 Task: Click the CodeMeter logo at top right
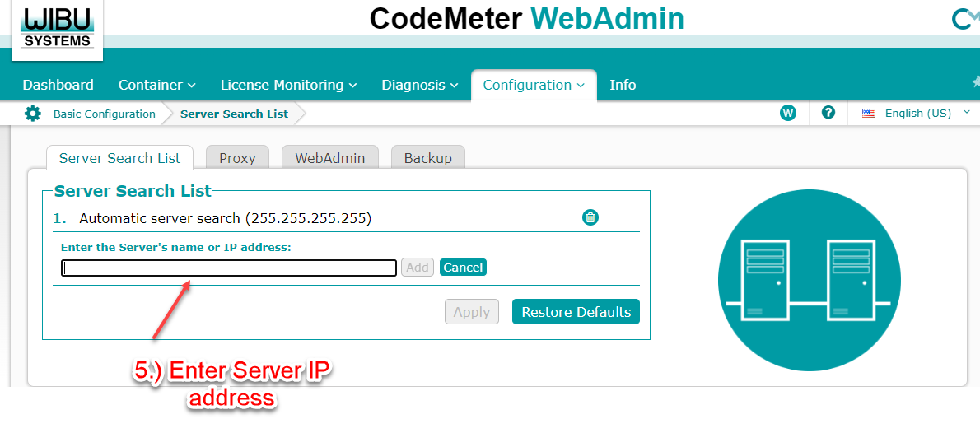point(965,20)
